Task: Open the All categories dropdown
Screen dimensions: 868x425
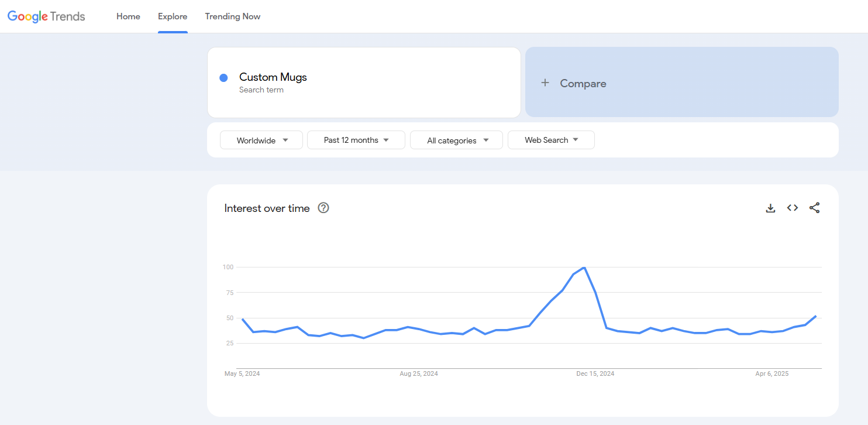Action: (457, 140)
